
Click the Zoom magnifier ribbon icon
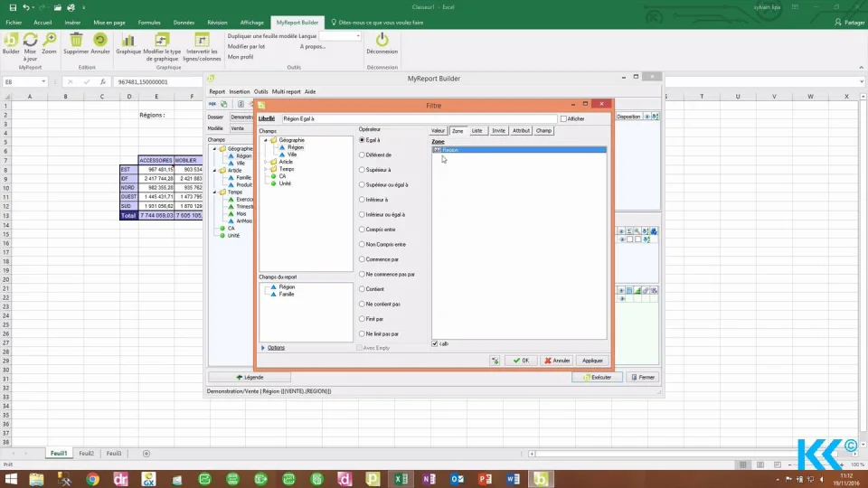coord(49,40)
